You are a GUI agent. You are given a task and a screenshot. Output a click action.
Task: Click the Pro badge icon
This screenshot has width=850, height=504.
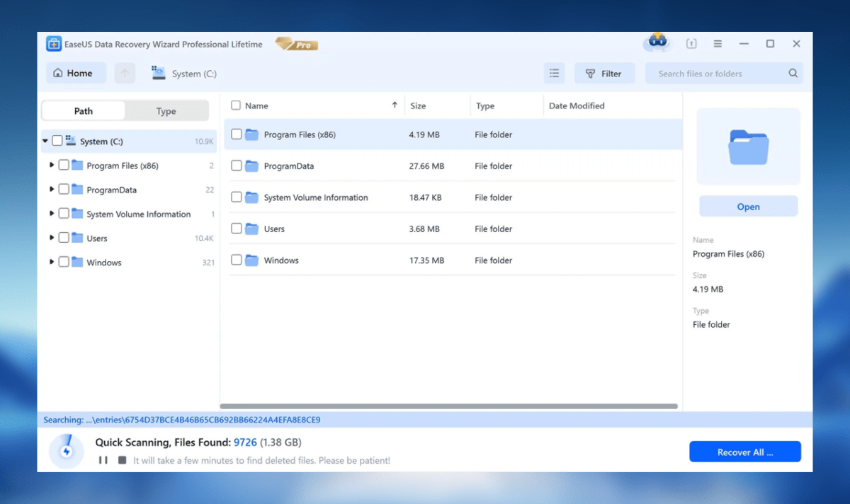click(297, 44)
